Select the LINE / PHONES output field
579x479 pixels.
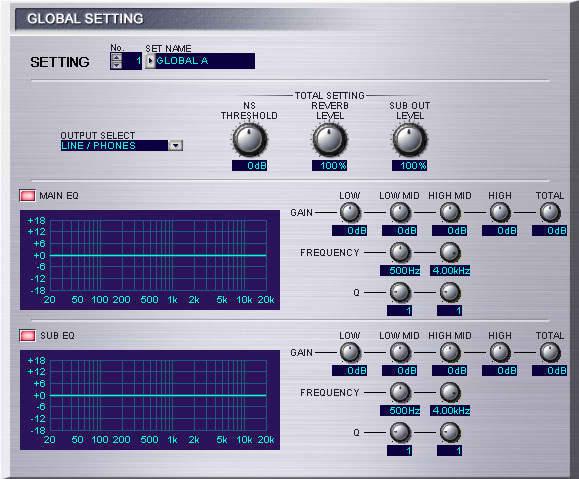pos(114,146)
